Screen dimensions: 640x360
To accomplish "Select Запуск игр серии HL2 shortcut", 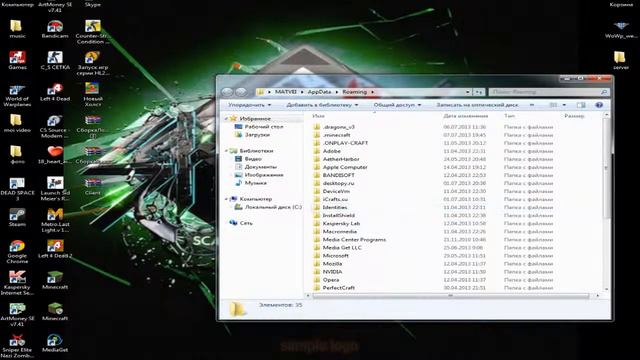I will point(93,63).
